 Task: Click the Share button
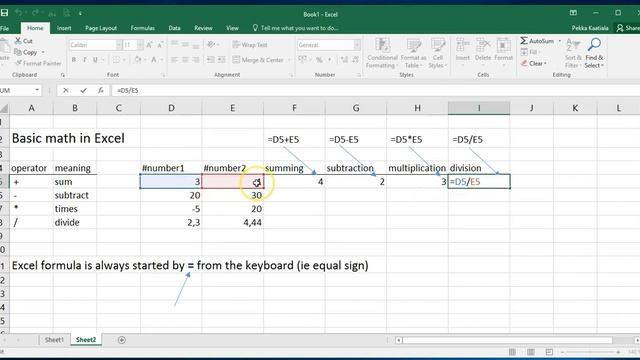coord(629,28)
